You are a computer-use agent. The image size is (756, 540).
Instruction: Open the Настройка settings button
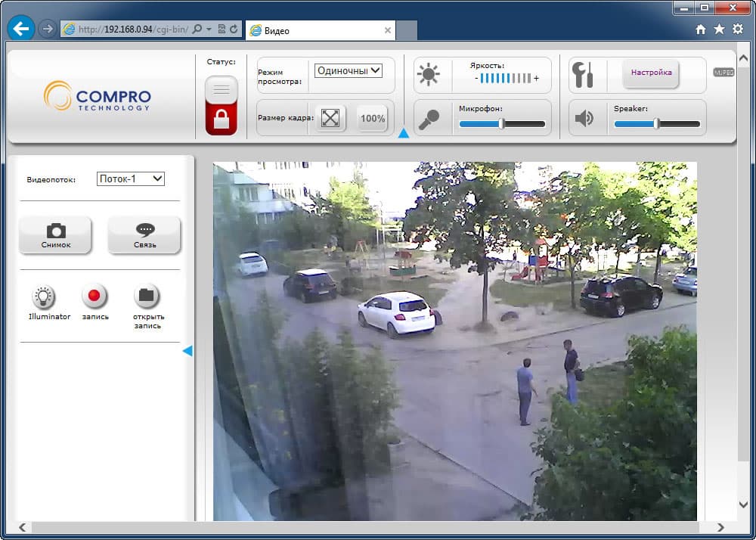[x=651, y=73]
